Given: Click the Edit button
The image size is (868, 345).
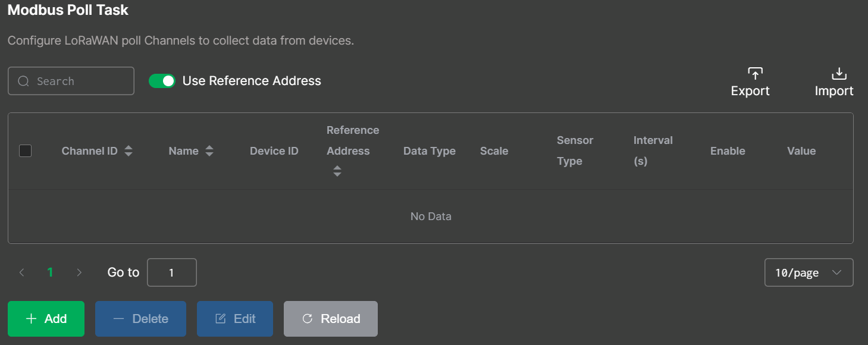Looking at the screenshot, I should coord(235,319).
